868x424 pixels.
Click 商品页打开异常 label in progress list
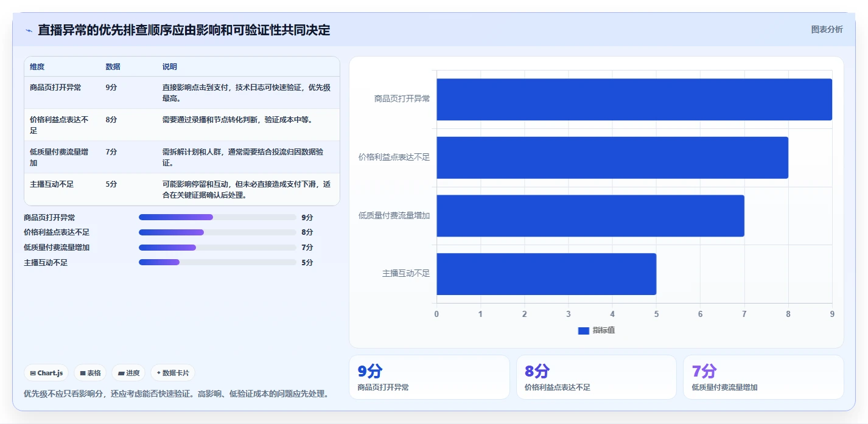49,217
